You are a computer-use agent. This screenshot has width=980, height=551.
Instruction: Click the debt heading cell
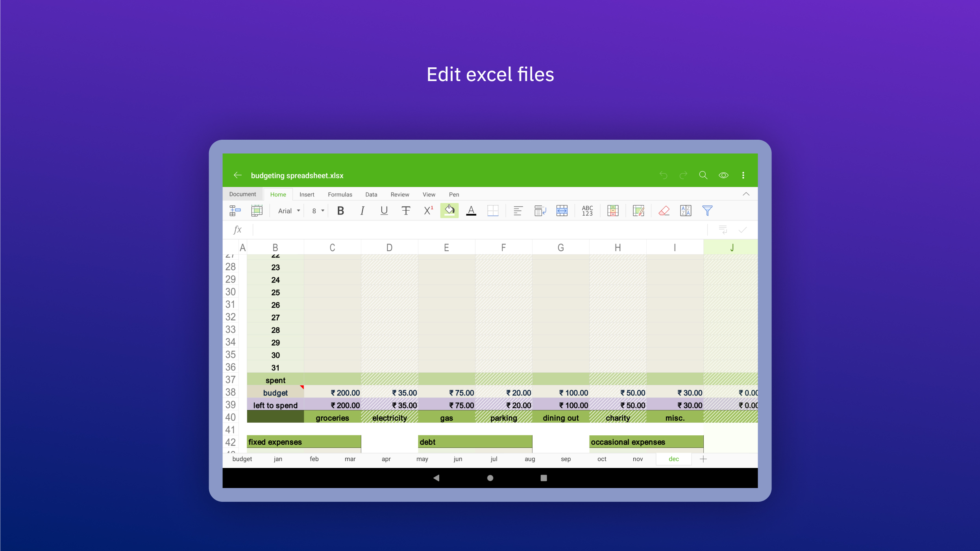(x=475, y=442)
